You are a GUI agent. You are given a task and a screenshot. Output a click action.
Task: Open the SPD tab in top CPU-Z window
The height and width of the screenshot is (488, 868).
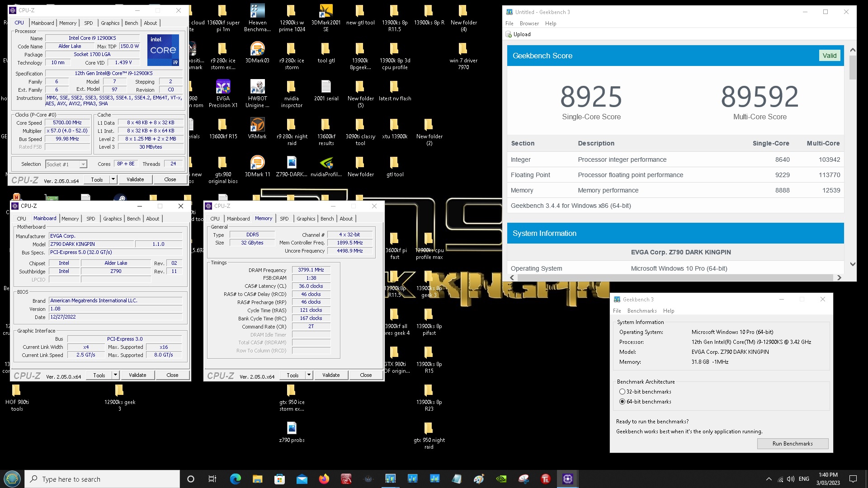89,23
